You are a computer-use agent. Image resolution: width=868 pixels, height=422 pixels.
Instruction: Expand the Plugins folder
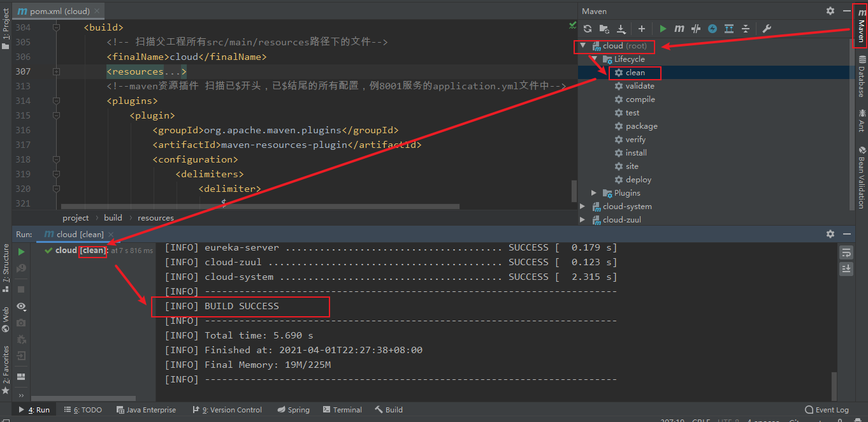click(x=594, y=193)
